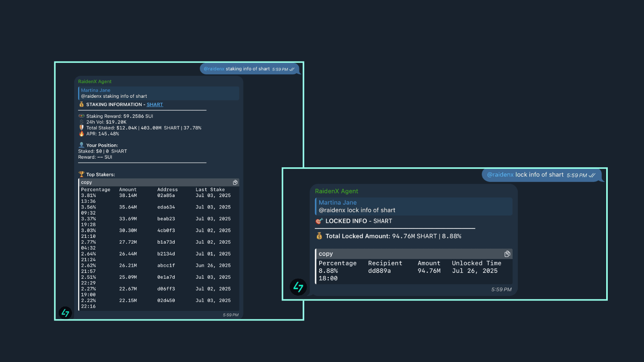Select Total Locked Amount 94.76M SHART text
Screen dimensions: 644x362
point(415,236)
